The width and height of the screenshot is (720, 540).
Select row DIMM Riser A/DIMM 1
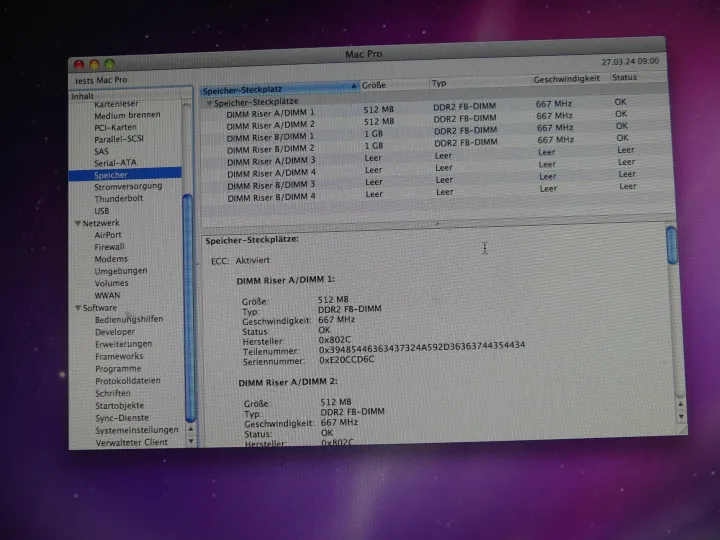coord(436,108)
